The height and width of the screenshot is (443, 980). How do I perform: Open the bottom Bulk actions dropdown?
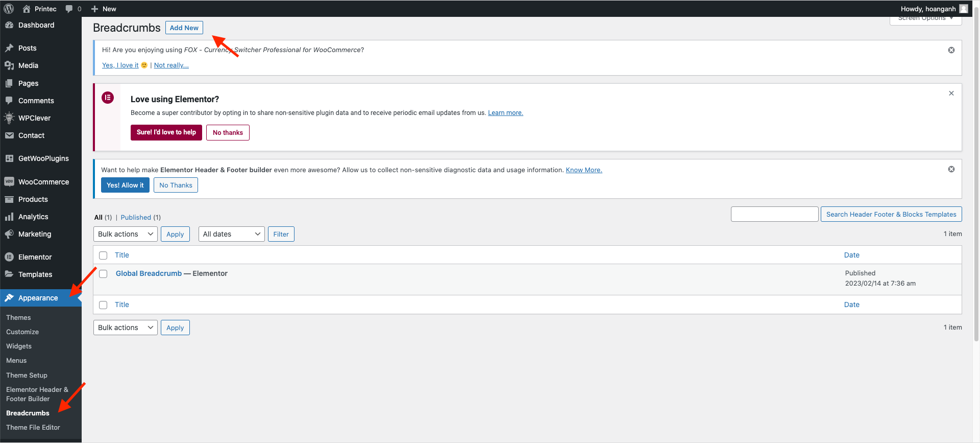(x=126, y=328)
